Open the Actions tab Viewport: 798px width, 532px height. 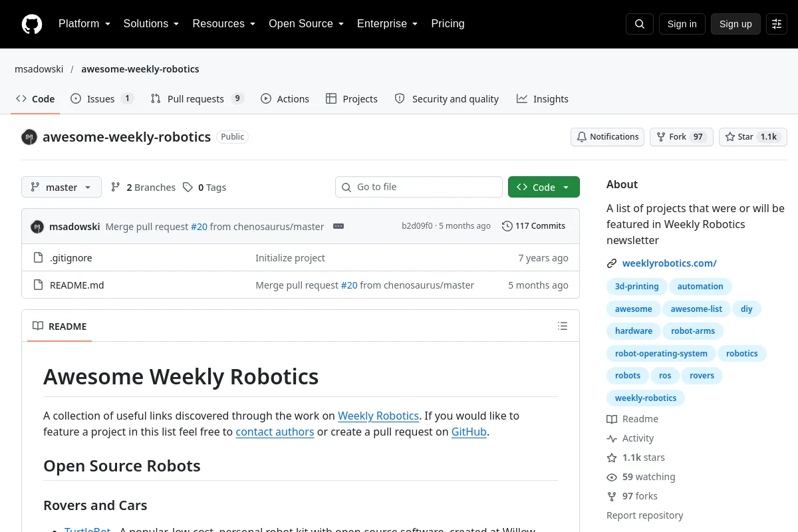coord(285,99)
